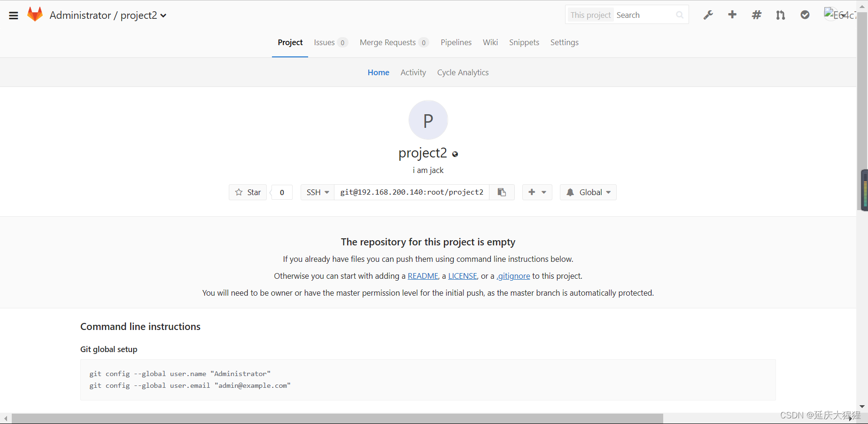Click the 'Command line instructions' heading
The width and height of the screenshot is (868, 424).
[x=140, y=327]
